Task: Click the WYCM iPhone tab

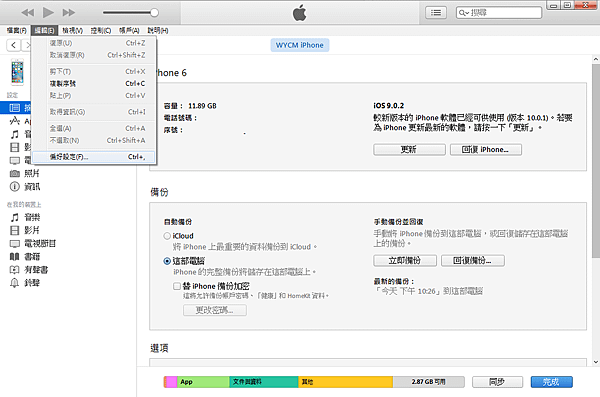Action: [300, 45]
